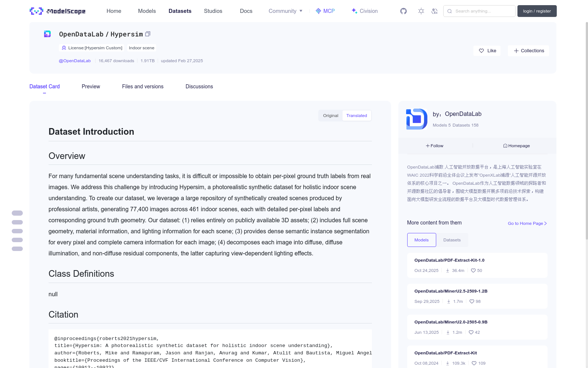Show Datasets in More content section
The height and width of the screenshot is (368, 588).
[x=452, y=240]
